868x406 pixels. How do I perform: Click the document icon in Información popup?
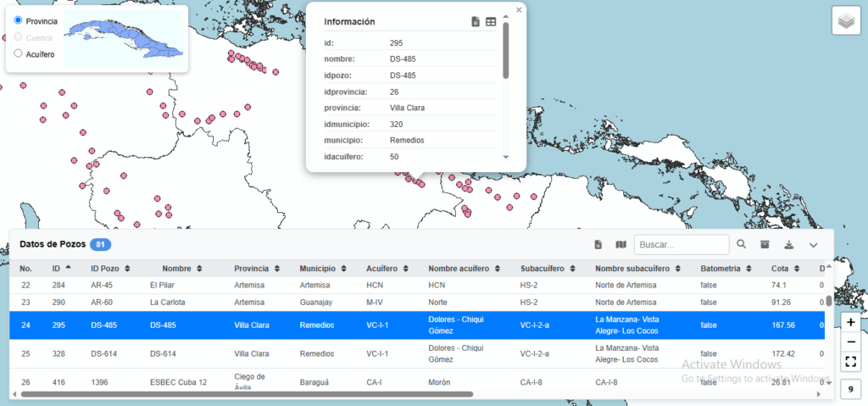[x=476, y=21]
